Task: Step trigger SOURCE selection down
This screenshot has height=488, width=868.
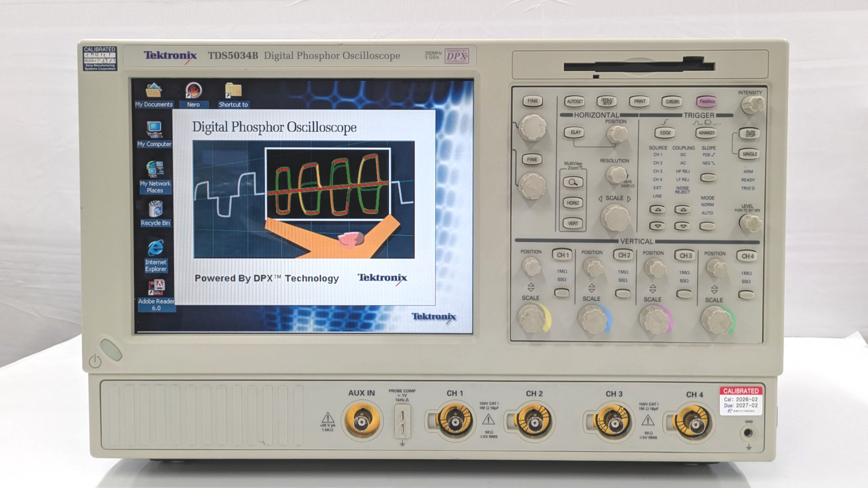Action: tap(657, 226)
